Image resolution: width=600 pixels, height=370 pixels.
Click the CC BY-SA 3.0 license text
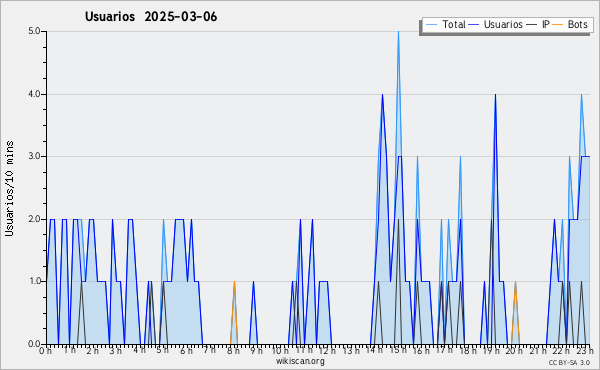pyautogui.click(x=569, y=363)
